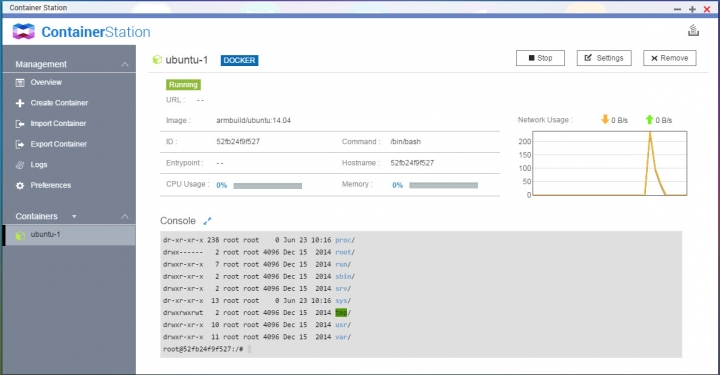The image size is (720, 375).
Task: Click the plus icon beside Create Container
Action: (x=20, y=103)
